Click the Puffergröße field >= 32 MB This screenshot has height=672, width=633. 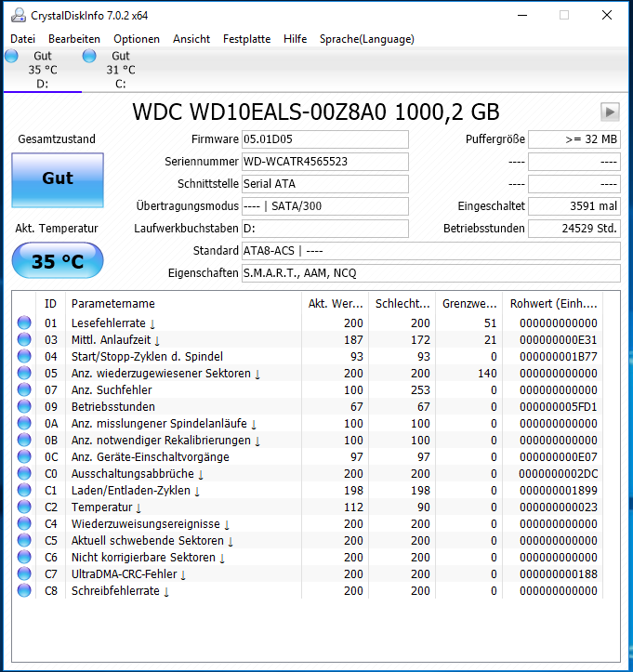point(574,139)
